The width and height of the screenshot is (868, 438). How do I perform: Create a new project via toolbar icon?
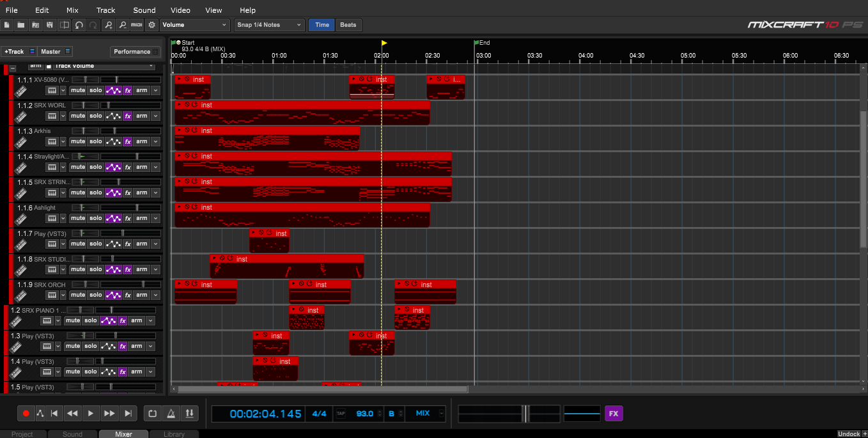(x=7, y=25)
